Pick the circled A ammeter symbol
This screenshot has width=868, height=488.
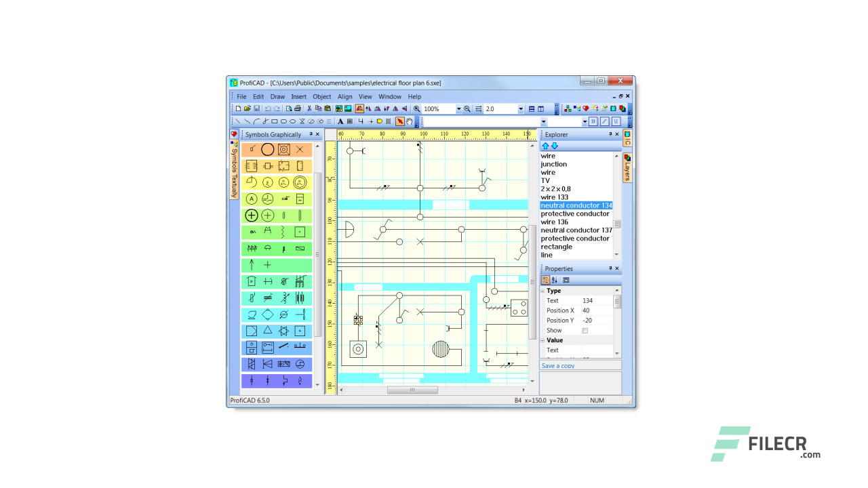point(252,199)
